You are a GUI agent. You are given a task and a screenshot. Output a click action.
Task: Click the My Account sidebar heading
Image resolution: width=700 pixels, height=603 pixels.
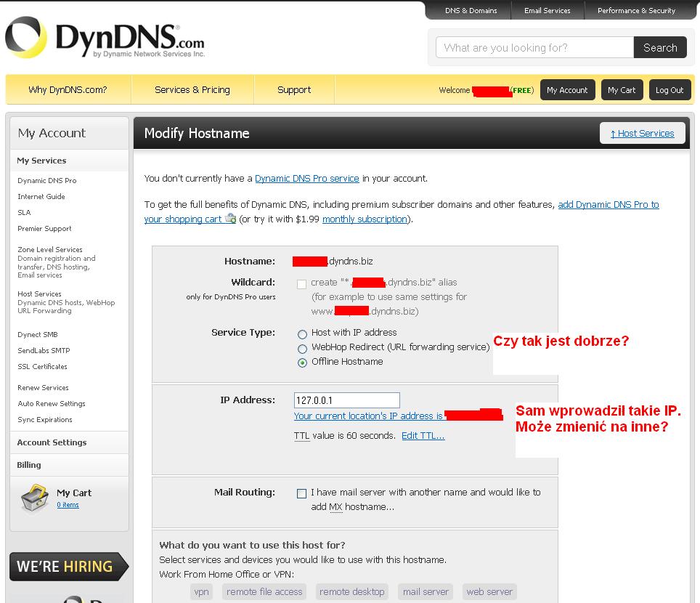pos(52,133)
